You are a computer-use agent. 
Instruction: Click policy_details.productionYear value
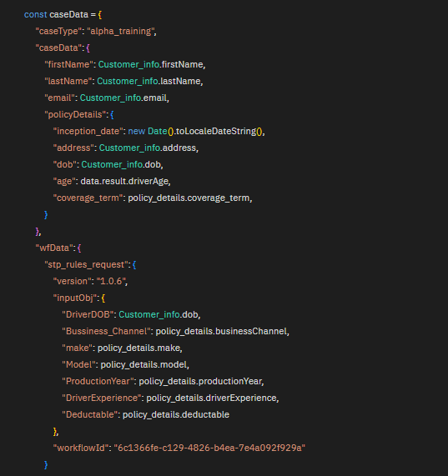pos(200,382)
